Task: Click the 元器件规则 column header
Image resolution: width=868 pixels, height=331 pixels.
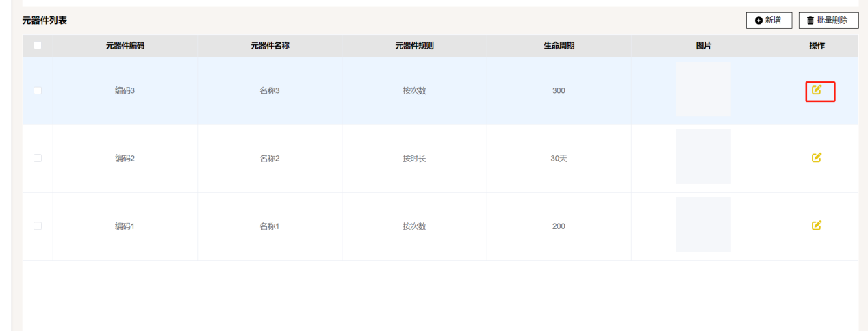Action: pyautogui.click(x=414, y=46)
